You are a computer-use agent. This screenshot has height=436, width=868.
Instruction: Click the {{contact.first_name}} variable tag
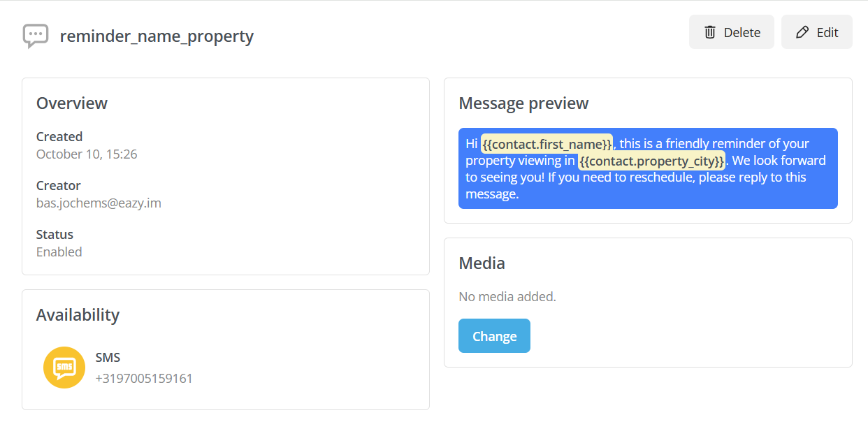547,144
